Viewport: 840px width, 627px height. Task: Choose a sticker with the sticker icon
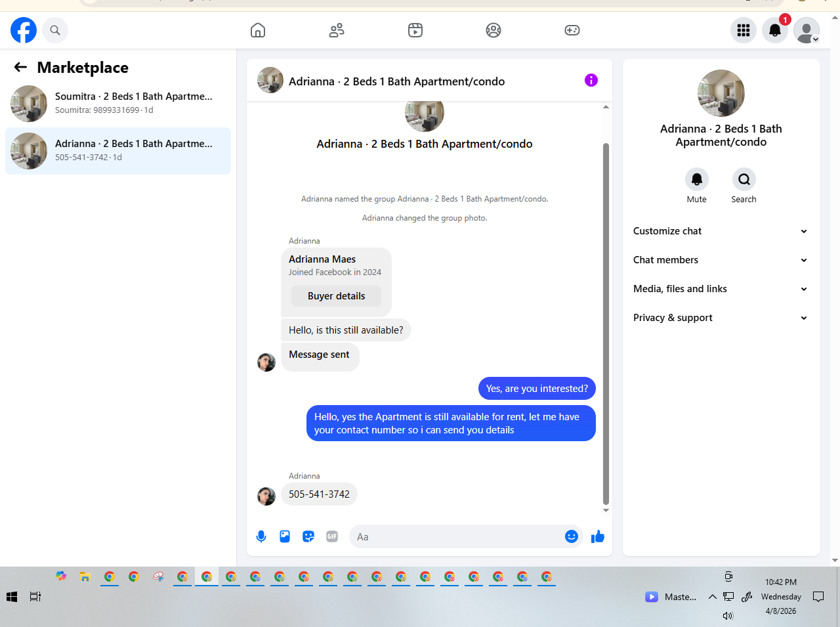(308, 536)
